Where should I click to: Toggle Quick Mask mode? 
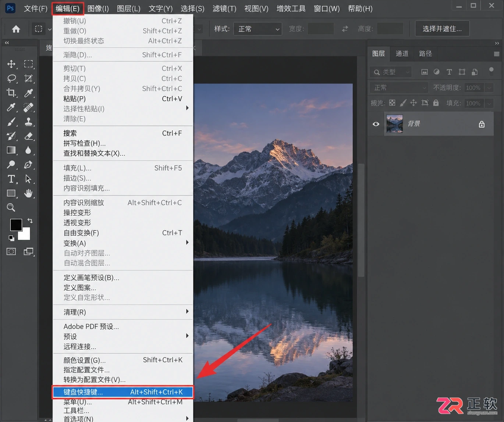(x=11, y=252)
